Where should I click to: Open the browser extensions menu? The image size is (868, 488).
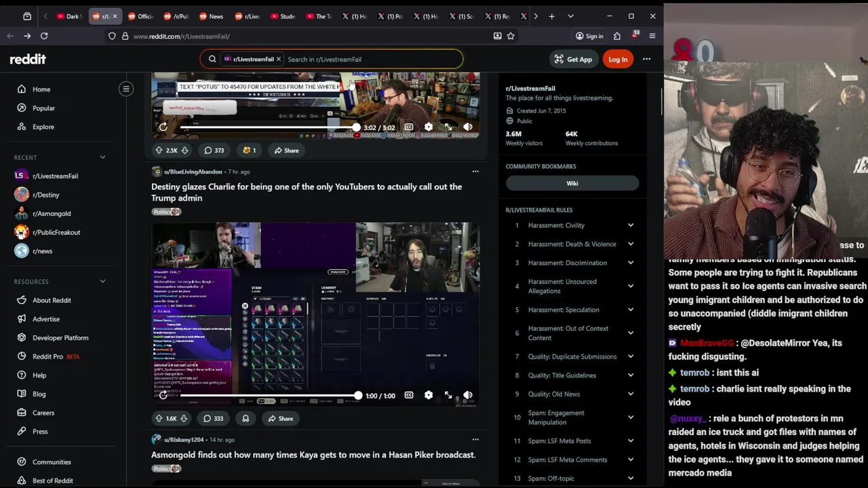coord(617,36)
